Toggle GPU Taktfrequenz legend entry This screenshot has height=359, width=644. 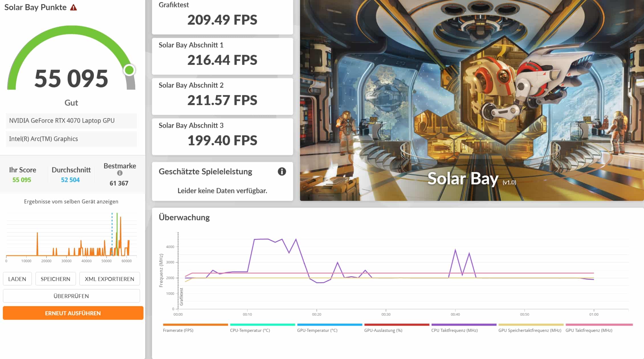coord(589,330)
